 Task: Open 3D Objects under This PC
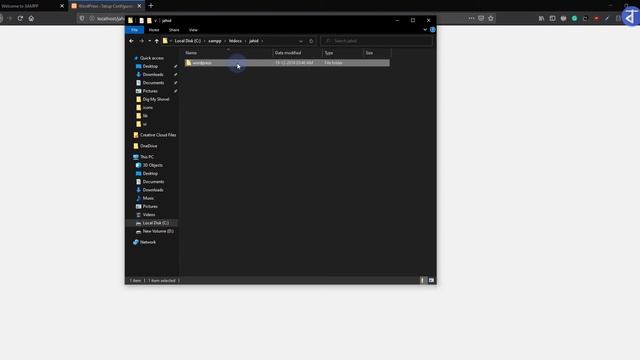(x=152, y=165)
